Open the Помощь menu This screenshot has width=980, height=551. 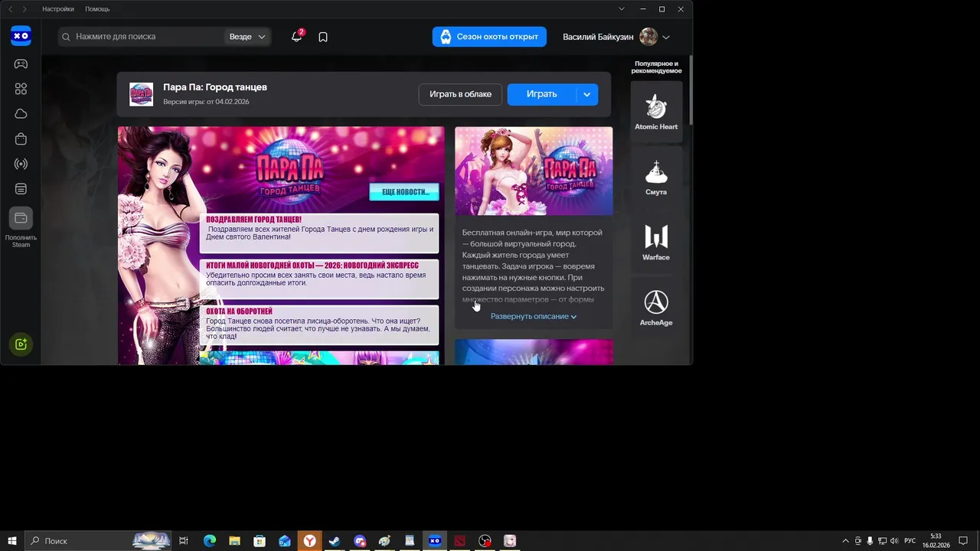[97, 9]
